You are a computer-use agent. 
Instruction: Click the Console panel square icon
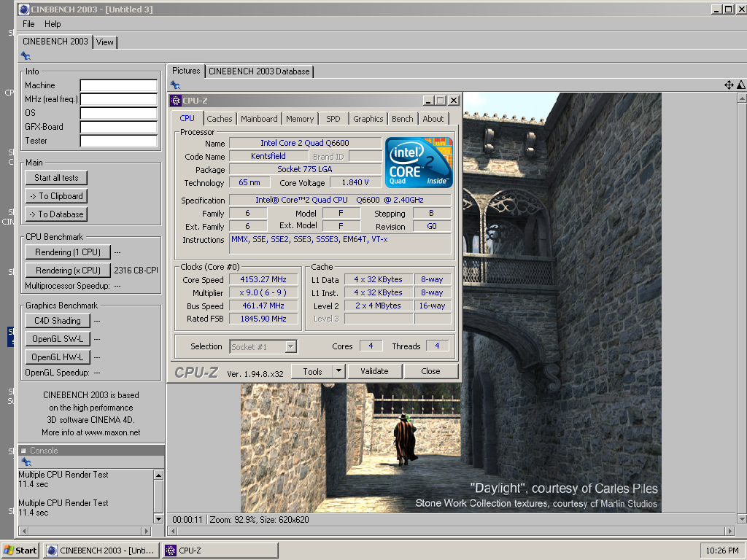coord(23,451)
